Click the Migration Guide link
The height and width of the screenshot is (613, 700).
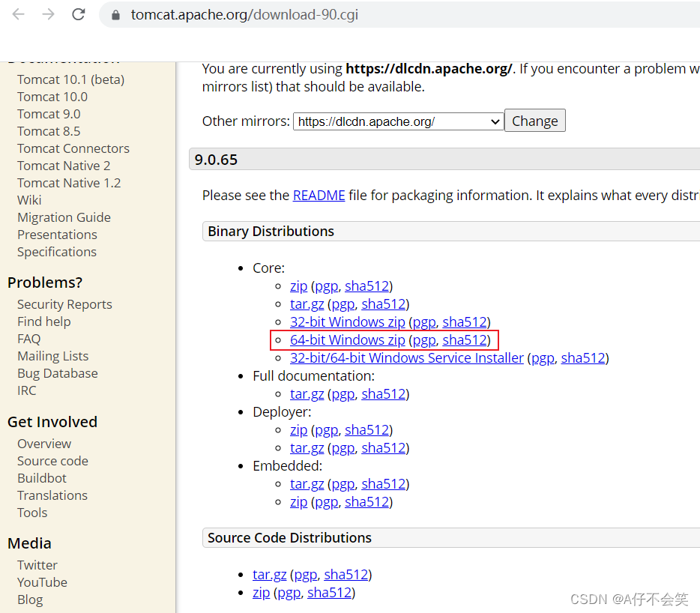click(64, 217)
